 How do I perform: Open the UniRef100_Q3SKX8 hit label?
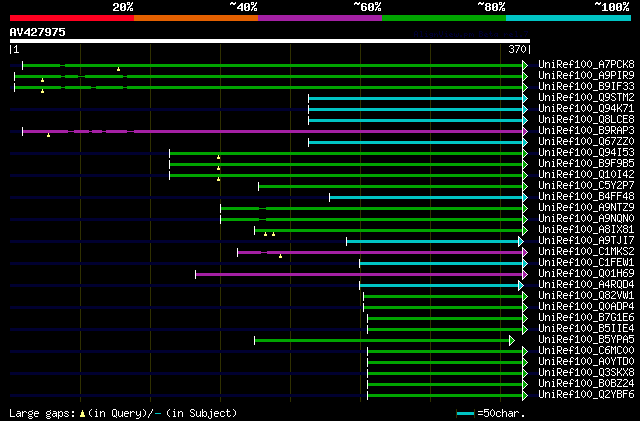586,373
